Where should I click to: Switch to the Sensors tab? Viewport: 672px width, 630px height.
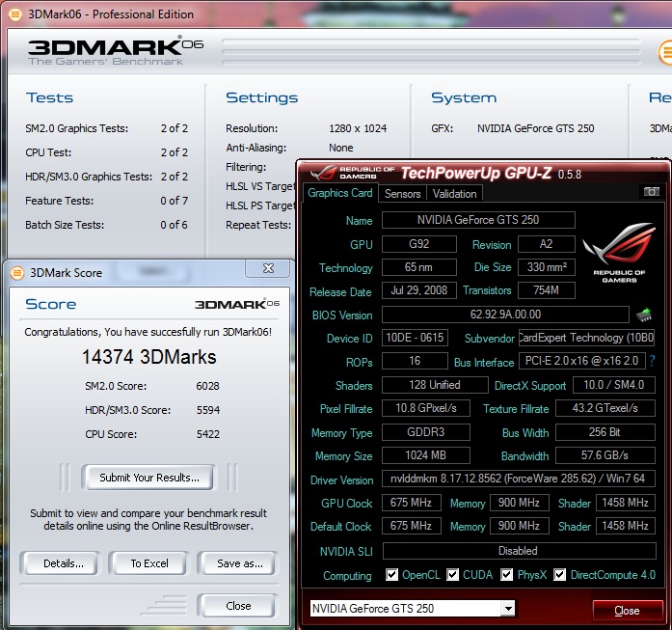point(402,193)
